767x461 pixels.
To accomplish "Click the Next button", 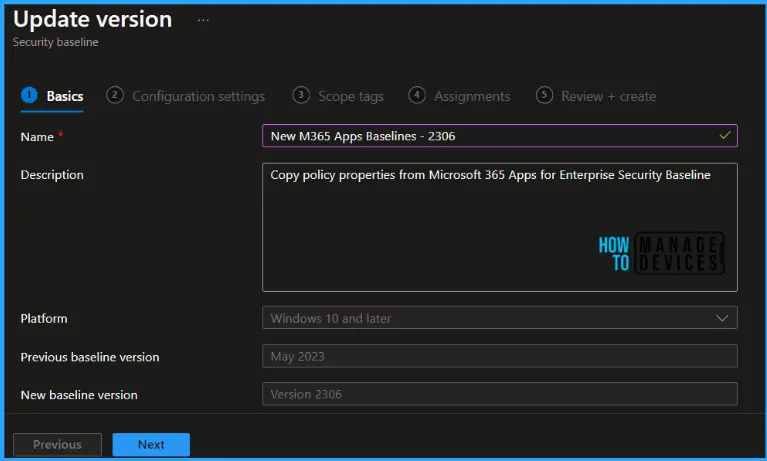I will coord(151,444).
